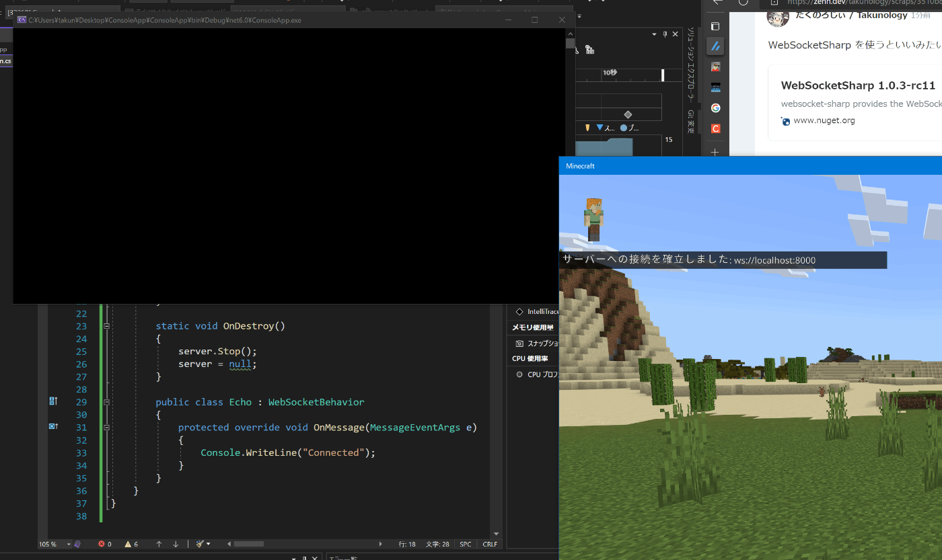The width and height of the screenshot is (942, 560).
Task: Click the メモリ使用量 heading
Action: (532, 327)
